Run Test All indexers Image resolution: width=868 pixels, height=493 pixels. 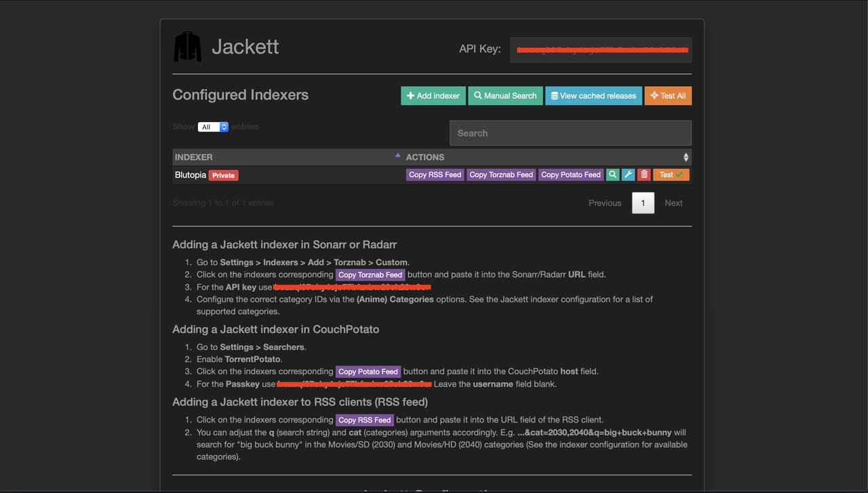pyautogui.click(x=668, y=96)
